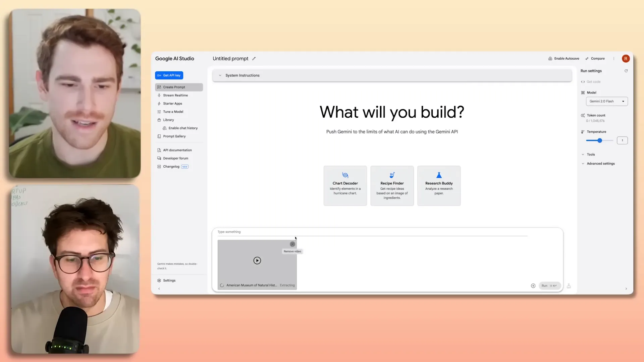Click Enable chat history
Image resolution: width=644 pixels, height=362 pixels.
coord(183,128)
